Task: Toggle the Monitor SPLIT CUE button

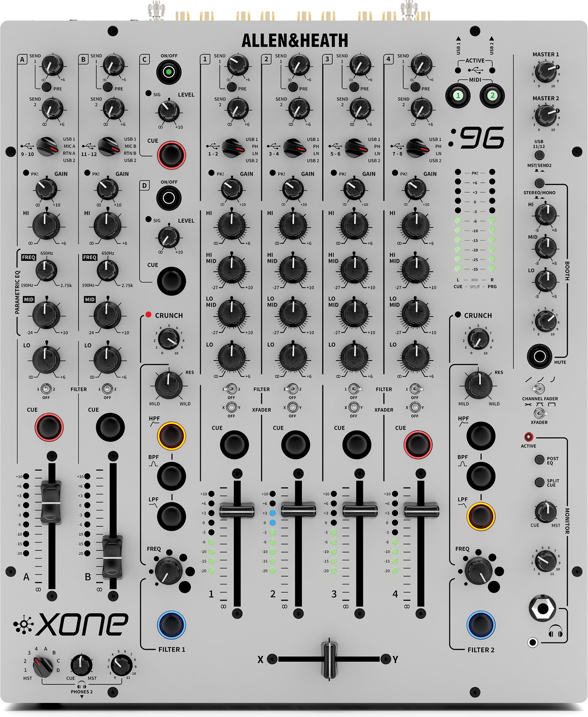Action: pyautogui.click(x=539, y=482)
